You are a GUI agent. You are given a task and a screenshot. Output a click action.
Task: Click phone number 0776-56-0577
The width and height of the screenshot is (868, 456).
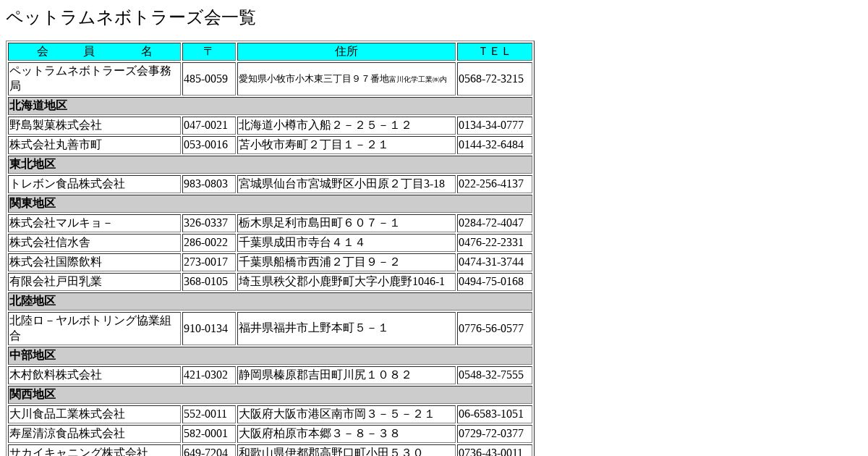(x=491, y=329)
